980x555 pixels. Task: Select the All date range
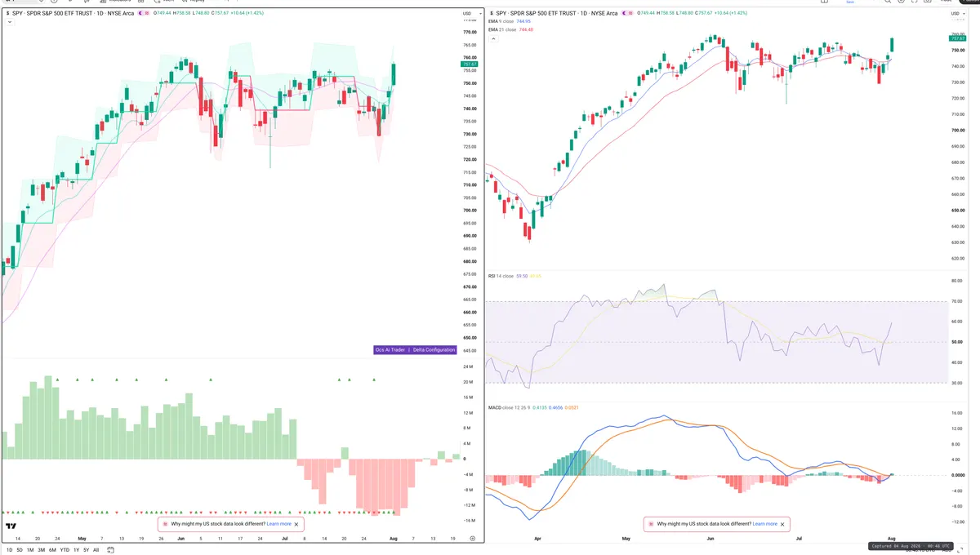click(x=96, y=550)
